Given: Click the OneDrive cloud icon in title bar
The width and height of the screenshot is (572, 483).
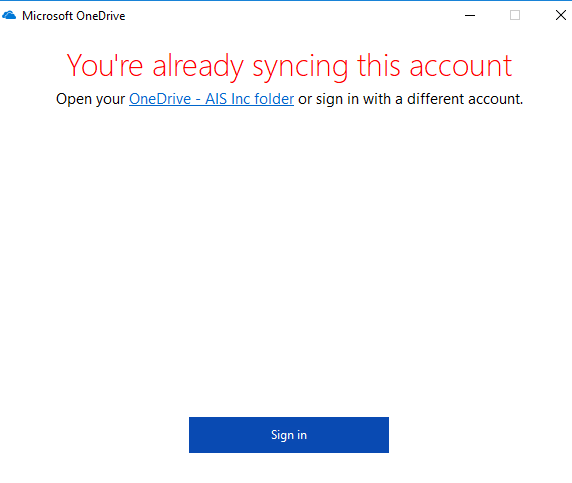Looking at the screenshot, I should [9, 15].
